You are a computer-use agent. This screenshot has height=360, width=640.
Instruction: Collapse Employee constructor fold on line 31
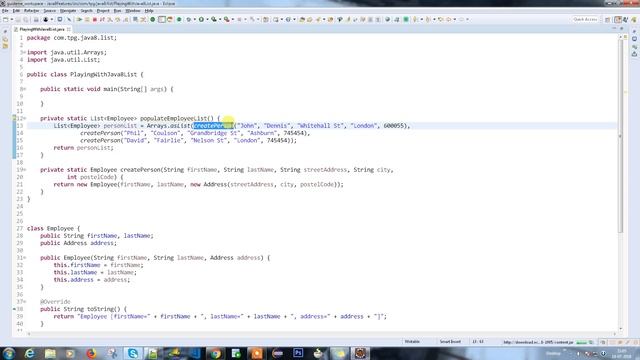point(24,258)
